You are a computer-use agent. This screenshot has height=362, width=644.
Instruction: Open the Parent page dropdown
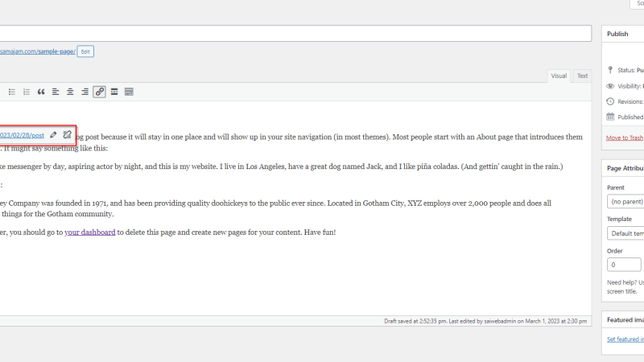point(625,202)
